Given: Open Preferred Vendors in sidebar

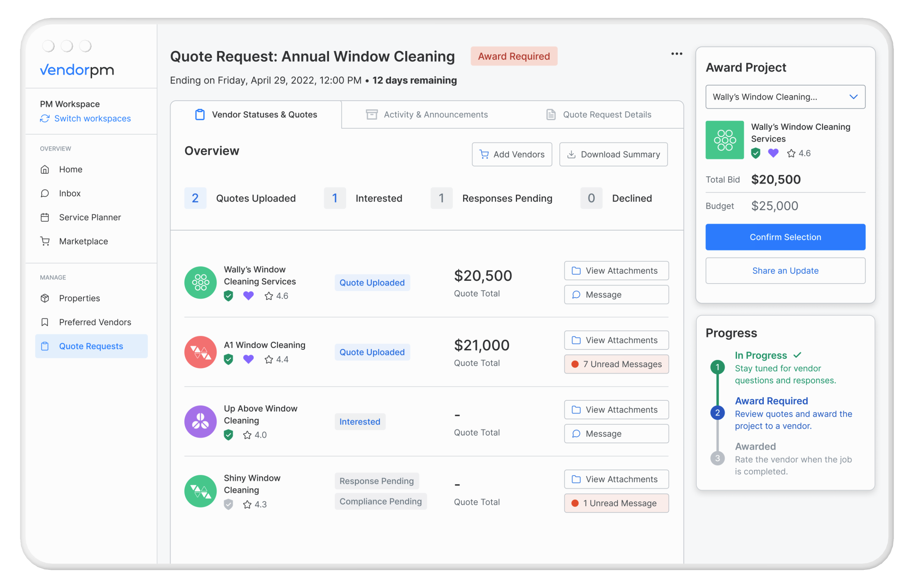Looking at the screenshot, I should (95, 322).
